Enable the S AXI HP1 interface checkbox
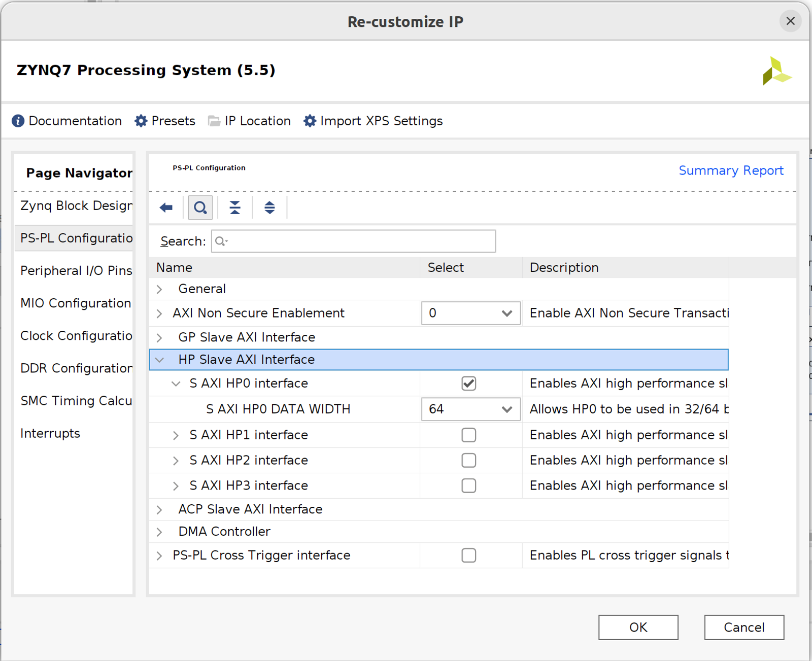This screenshot has width=812, height=661. pos(469,435)
